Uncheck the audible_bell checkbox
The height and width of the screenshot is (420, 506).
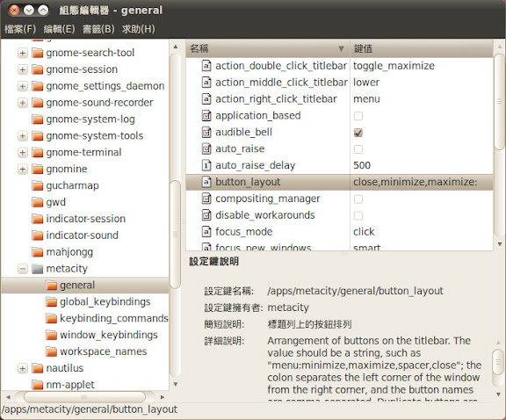coord(358,133)
